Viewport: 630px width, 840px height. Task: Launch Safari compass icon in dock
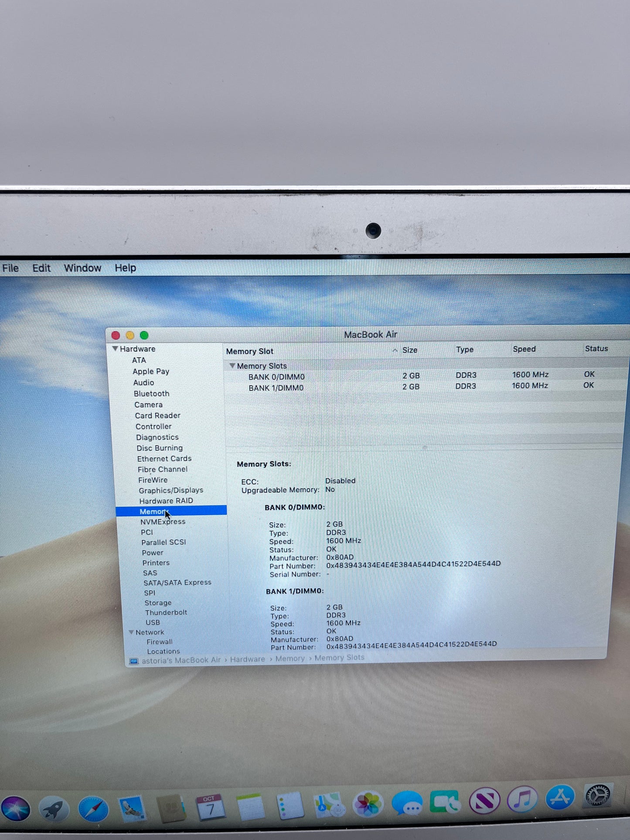(93, 809)
